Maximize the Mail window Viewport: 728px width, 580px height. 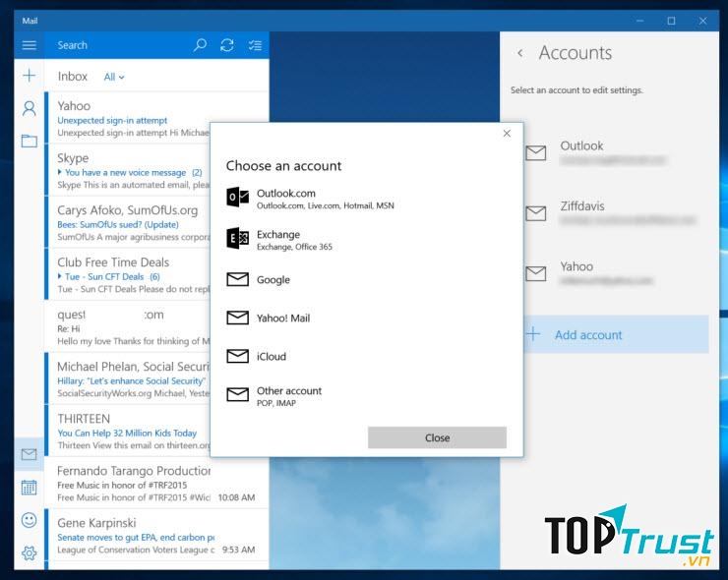coord(671,21)
